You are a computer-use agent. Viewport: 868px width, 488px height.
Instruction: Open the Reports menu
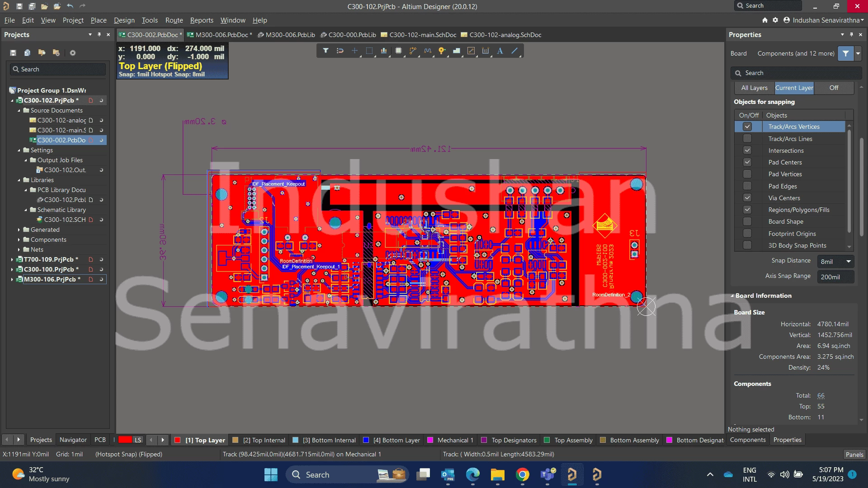[202, 20]
